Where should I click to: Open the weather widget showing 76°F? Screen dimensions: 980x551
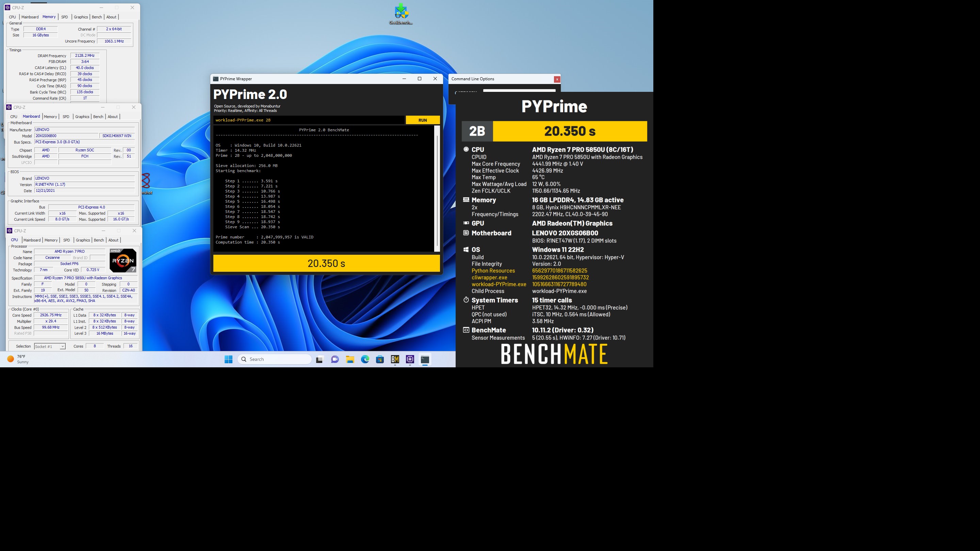18,360
